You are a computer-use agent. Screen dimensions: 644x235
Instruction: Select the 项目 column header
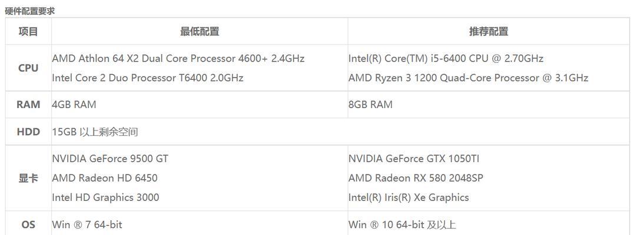[x=28, y=32]
